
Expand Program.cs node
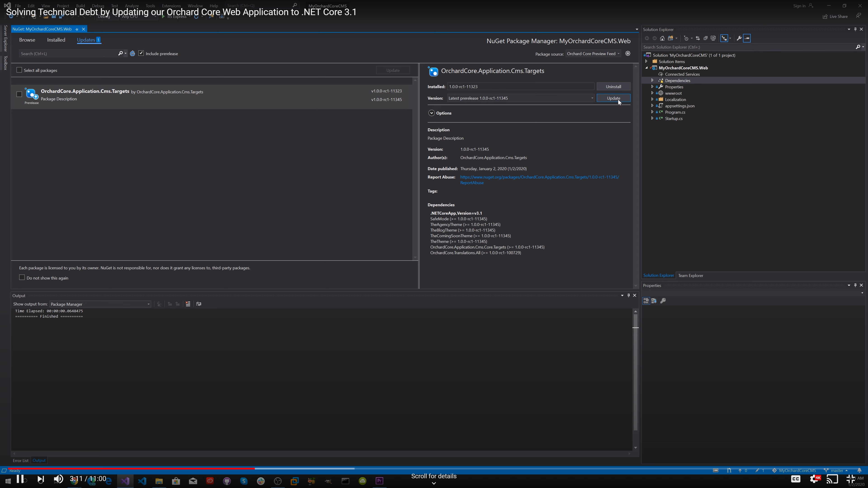pyautogui.click(x=652, y=112)
